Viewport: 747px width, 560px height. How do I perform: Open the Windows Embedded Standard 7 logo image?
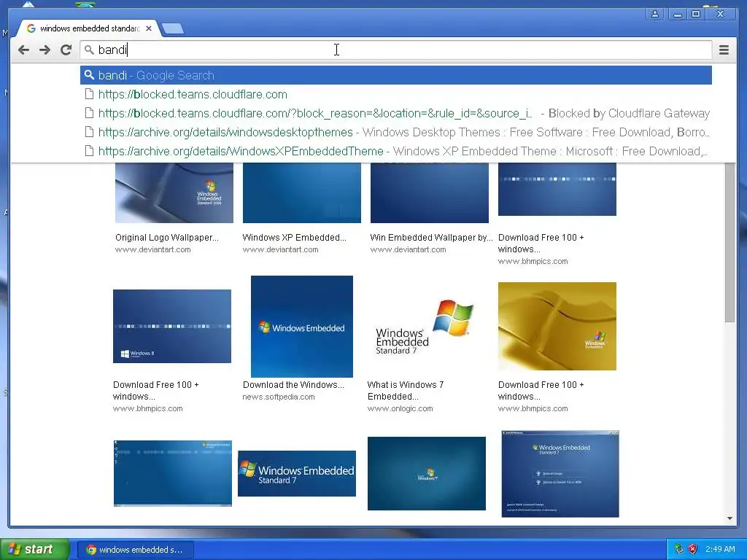click(x=424, y=327)
